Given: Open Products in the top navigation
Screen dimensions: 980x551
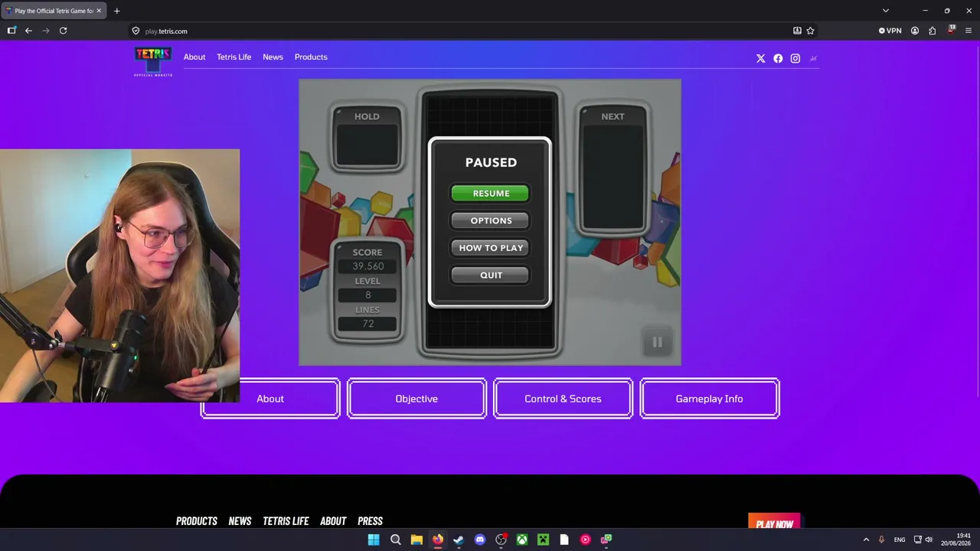Looking at the screenshot, I should (311, 57).
